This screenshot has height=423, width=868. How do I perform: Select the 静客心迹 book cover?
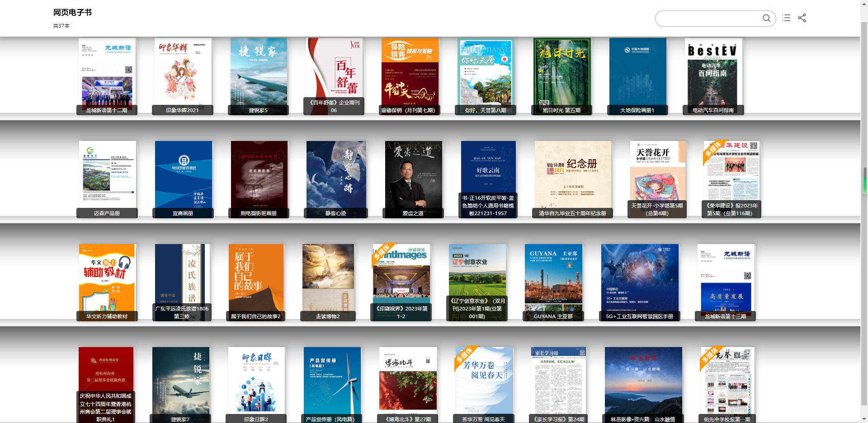[336, 175]
